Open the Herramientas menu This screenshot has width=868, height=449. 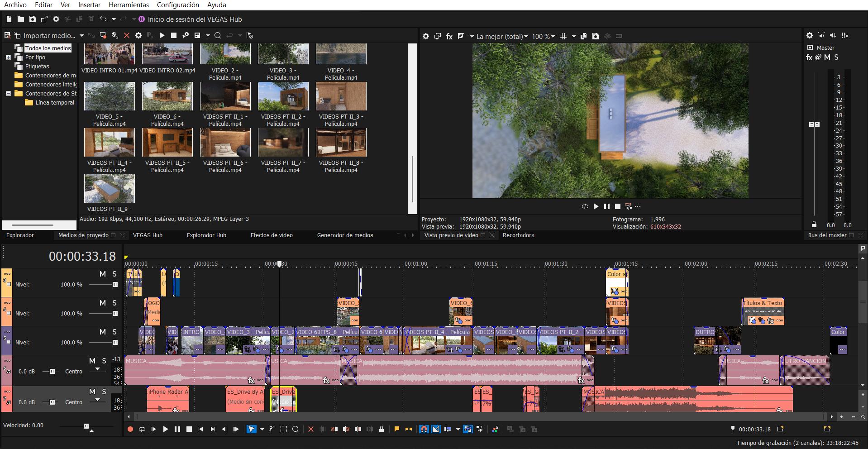click(x=129, y=5)
